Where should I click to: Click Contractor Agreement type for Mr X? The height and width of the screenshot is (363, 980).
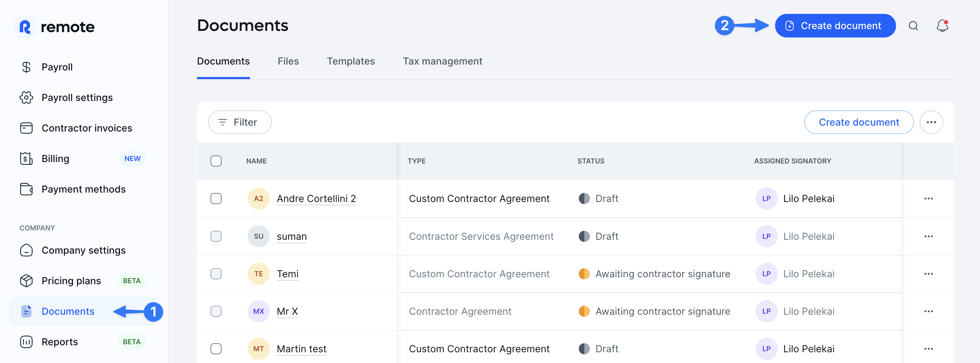(x=459, y=311)
